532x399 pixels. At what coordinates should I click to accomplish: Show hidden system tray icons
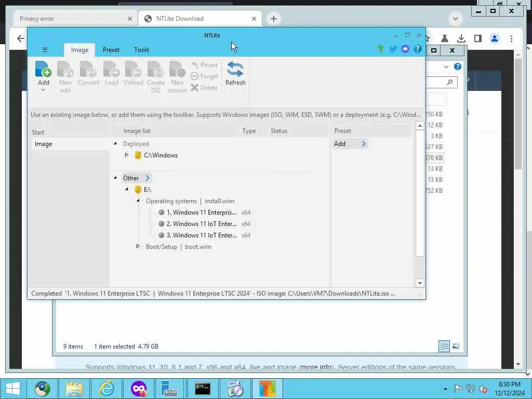coord(445,389)
